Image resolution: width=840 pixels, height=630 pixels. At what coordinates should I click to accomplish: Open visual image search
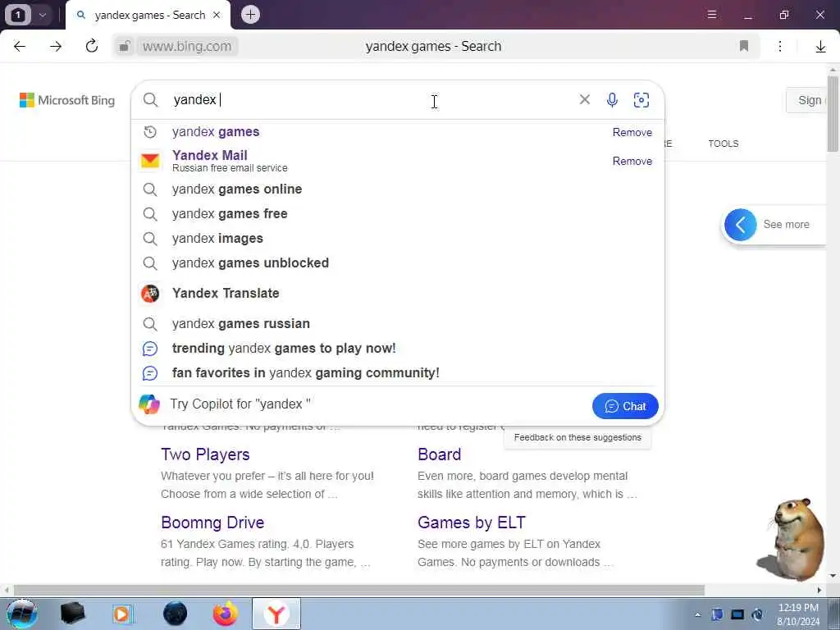pos(641,99)
